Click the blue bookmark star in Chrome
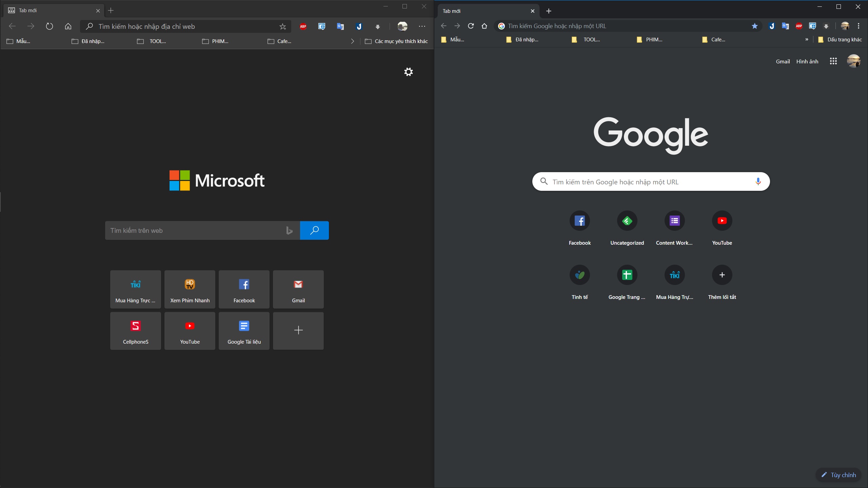The width and height of the screenshot is (868, 488). (x=754, y=26)
